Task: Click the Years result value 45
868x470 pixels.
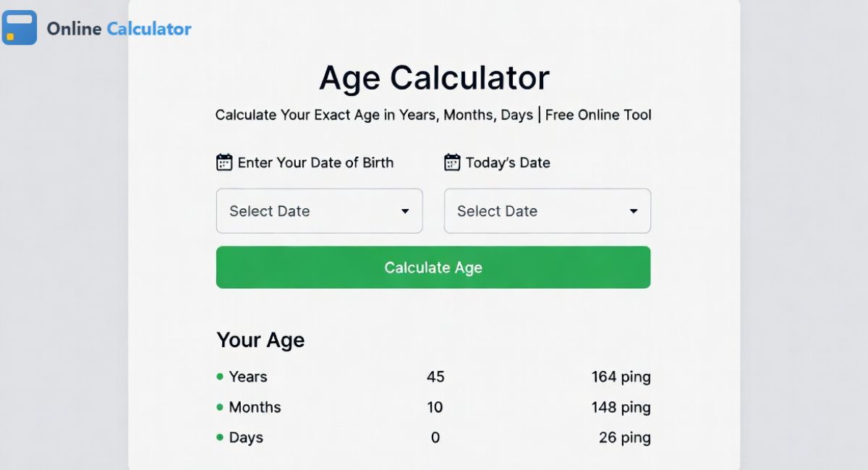Action: [x=437, y=377]
